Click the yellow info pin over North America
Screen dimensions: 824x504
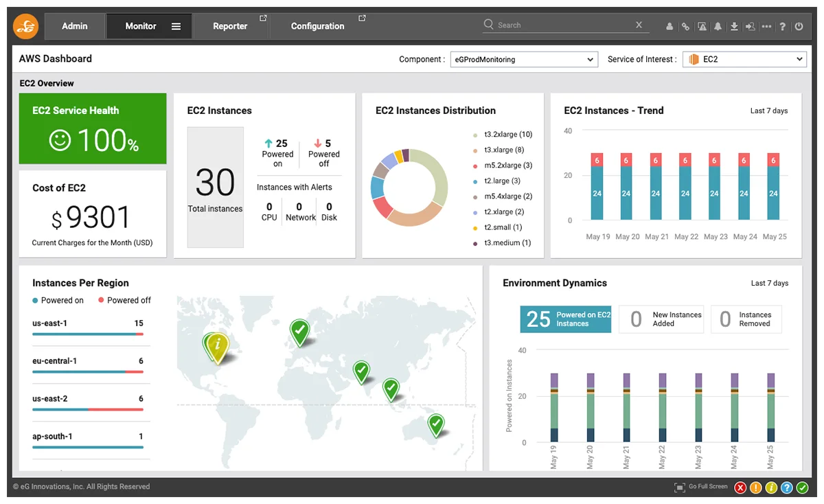point(218,347)
